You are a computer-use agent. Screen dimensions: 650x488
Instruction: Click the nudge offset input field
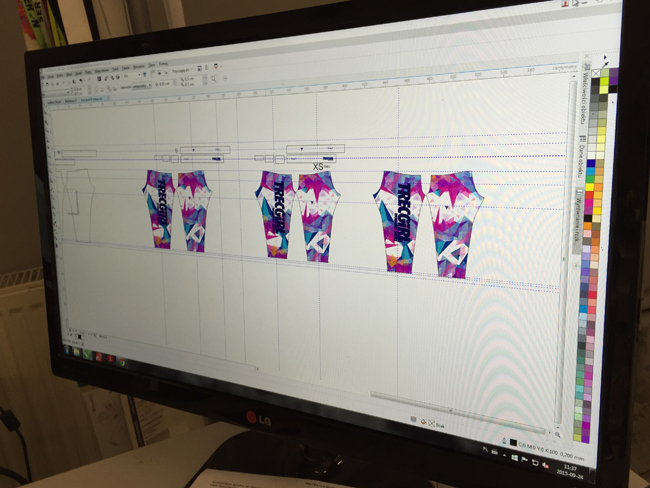(165, 84)
